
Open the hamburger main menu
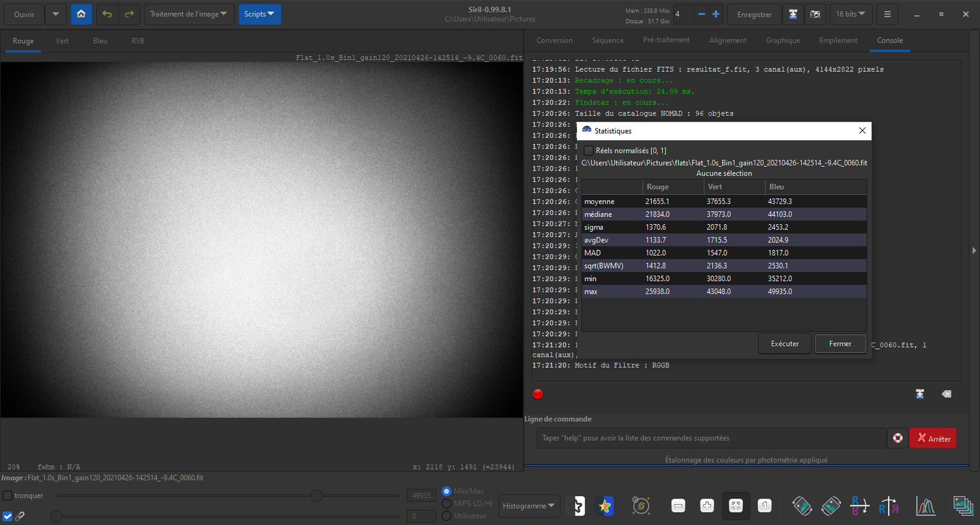tap(887, 14)
